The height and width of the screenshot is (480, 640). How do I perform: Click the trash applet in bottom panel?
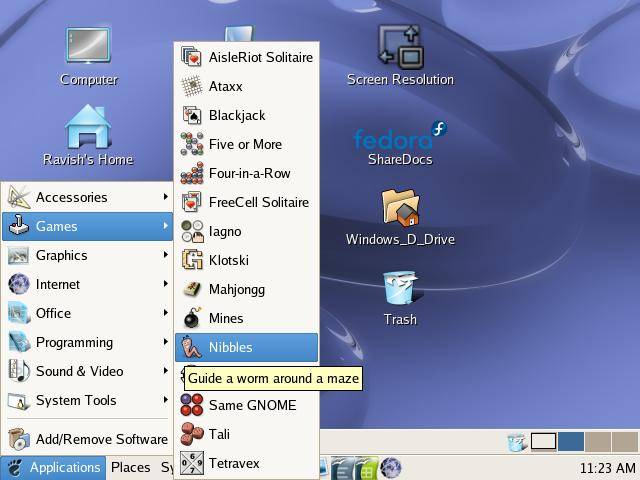tap(517, 442)
